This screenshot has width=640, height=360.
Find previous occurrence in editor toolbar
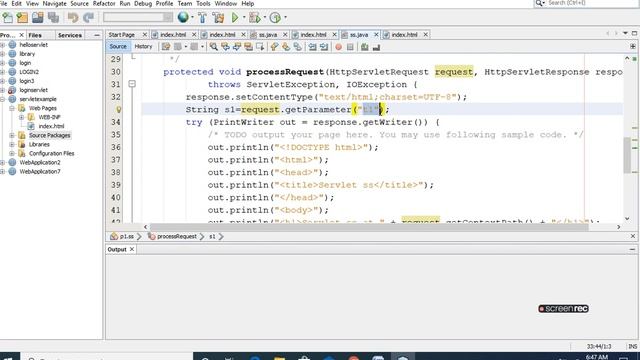[x=225, y=47]
